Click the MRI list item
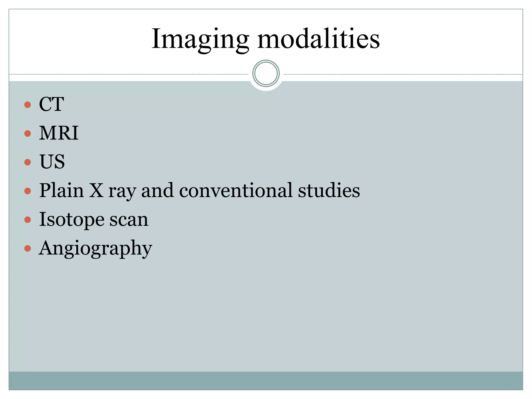Viewport: 532px width, 399px height. (x=59, y=133)
